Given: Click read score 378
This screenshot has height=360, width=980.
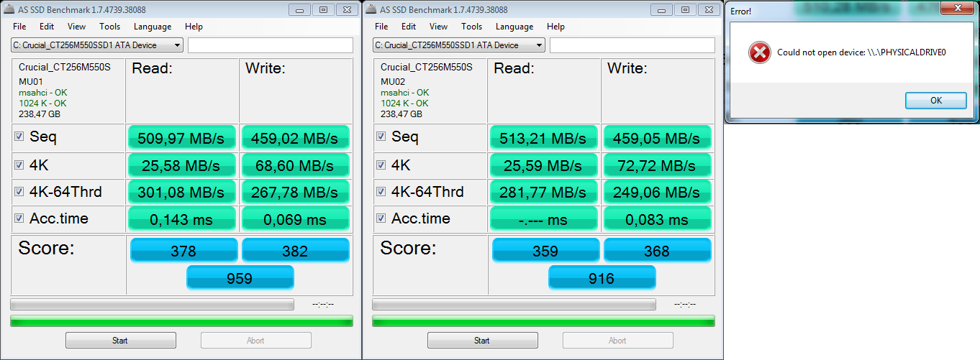Looking at the screenshot, I should point(183,251).
